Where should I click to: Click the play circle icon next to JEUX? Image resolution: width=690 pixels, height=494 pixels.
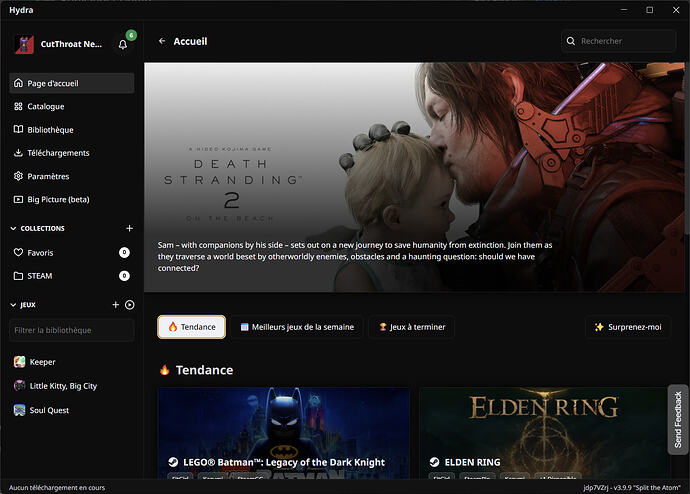129,304
